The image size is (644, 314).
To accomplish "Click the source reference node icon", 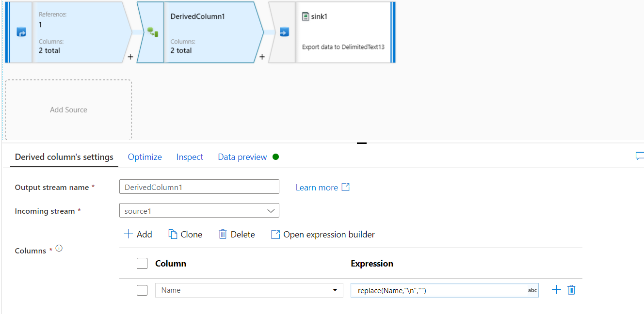I will pos(21,32).
